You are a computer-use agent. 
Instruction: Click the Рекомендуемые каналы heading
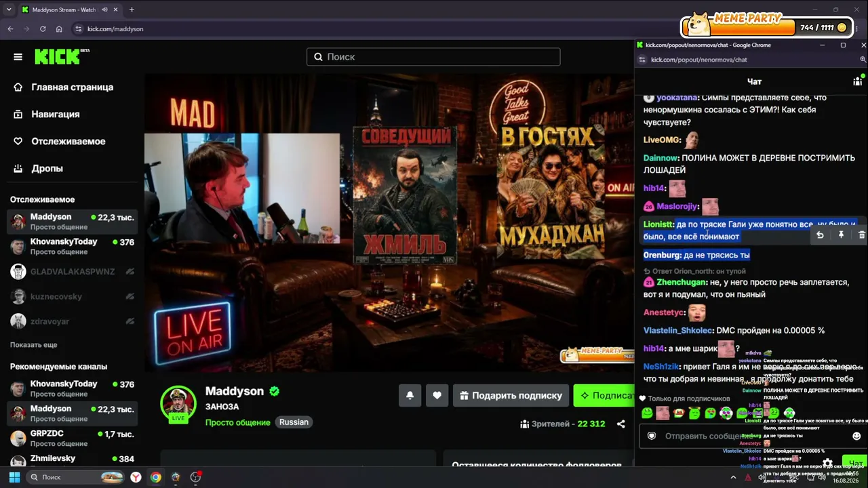click(x=58, y=367)
